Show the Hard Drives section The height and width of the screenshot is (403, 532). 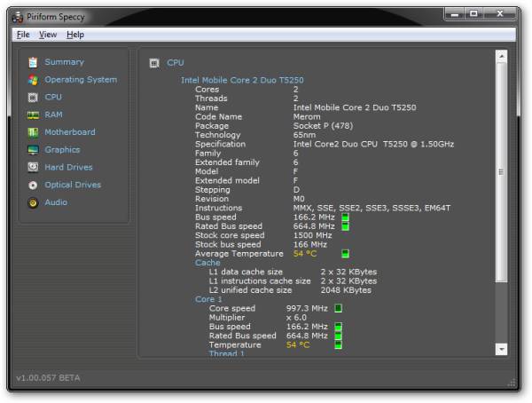[68, 167]
